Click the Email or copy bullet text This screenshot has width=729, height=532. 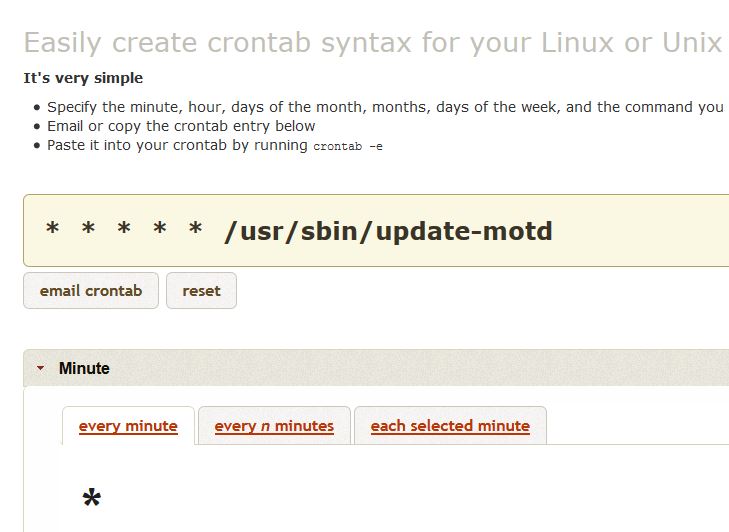tap(181, 126)
